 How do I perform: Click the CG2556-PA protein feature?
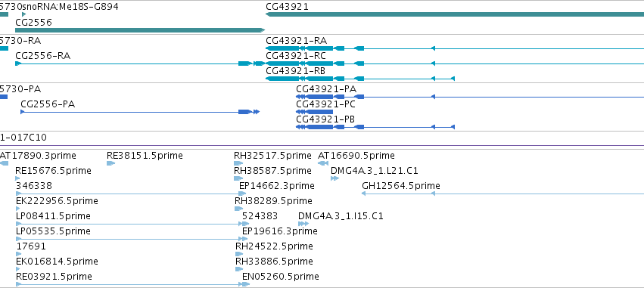(x=140, y=112)
